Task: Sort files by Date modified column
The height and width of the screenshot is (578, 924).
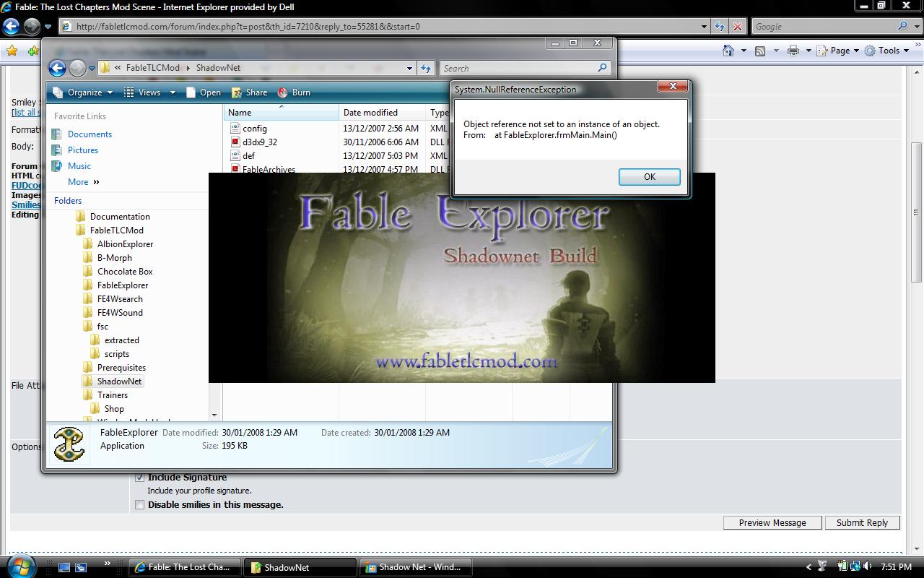Action: tap(370, 113)
